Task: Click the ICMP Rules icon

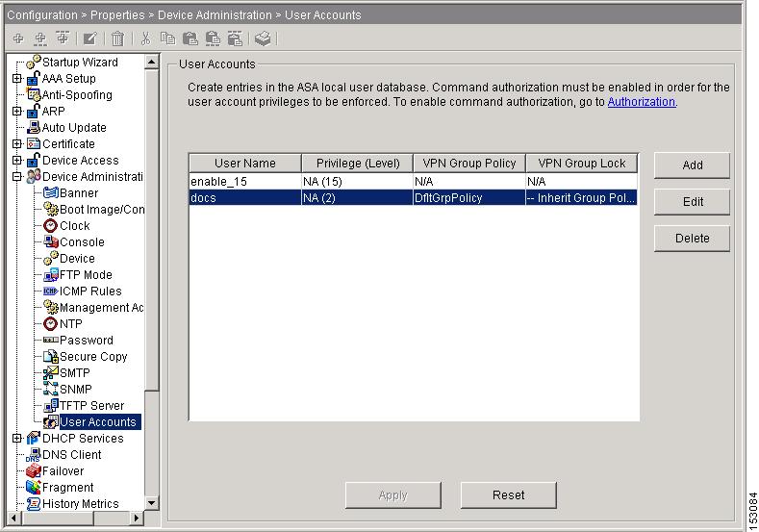Action: tap(50, 291)
